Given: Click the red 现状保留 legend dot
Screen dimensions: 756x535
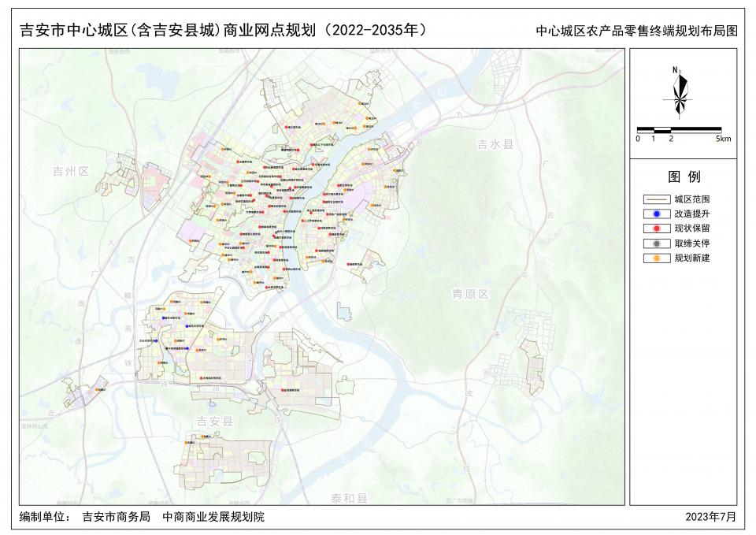Looking at the screenshot, I should tap(655, 228).
